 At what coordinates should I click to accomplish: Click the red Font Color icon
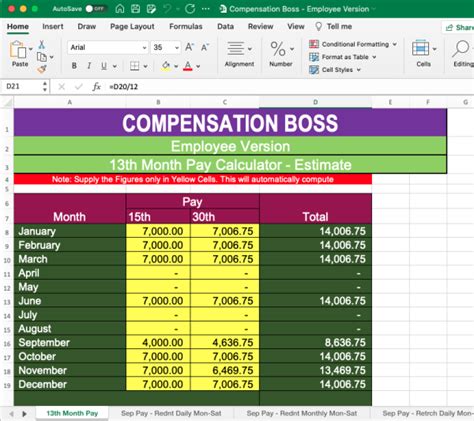tap(188, 66)
